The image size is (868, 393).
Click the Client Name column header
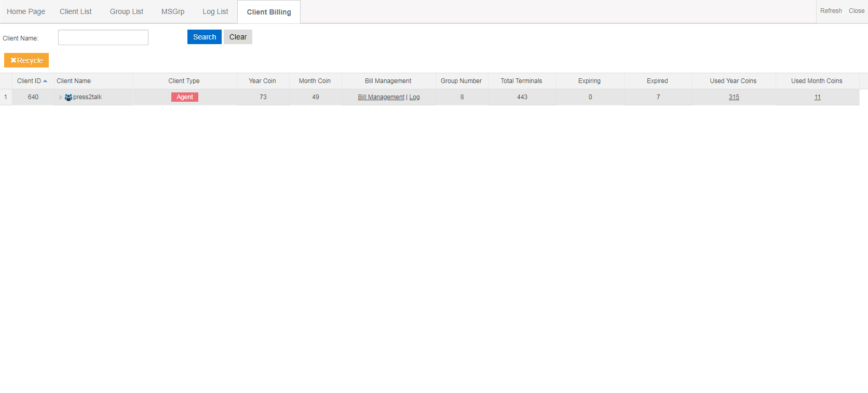click(x=93, y=81)
